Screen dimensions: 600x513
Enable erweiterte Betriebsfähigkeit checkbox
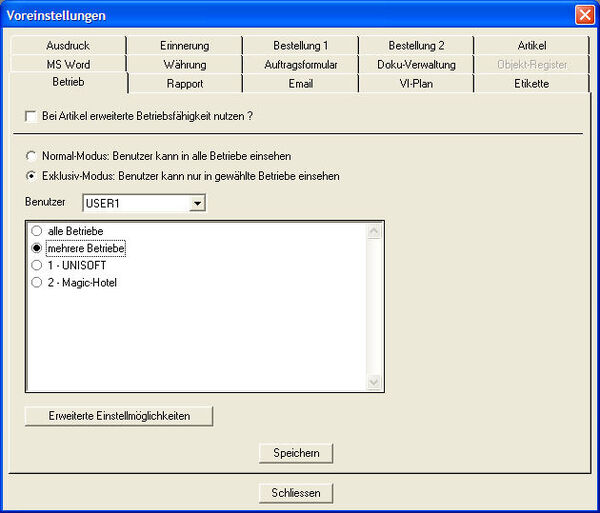click(32, 117)
